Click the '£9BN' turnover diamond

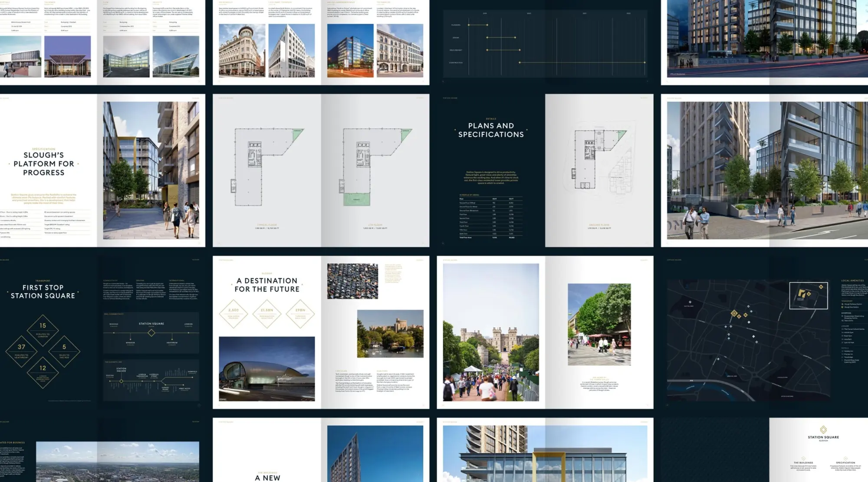(x=300, y=313)
